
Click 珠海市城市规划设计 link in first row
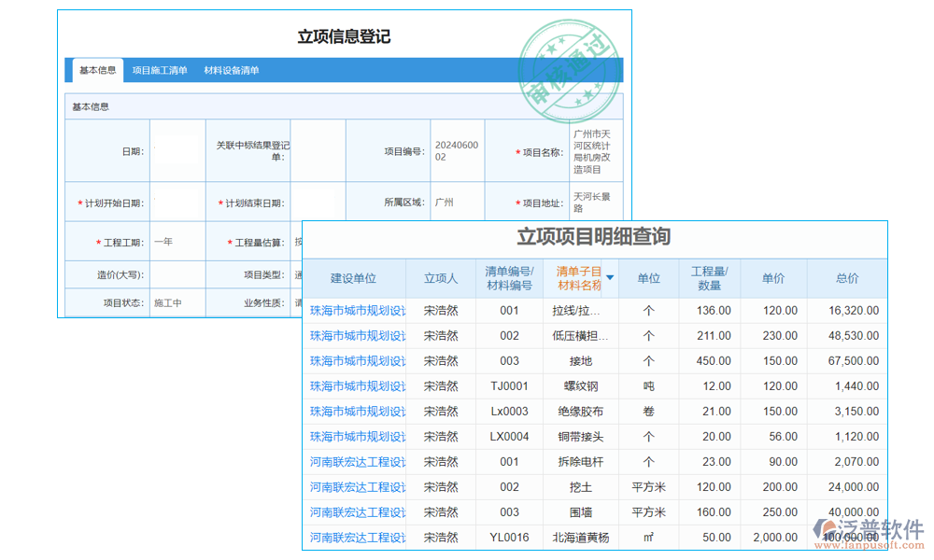click(357, 310)
